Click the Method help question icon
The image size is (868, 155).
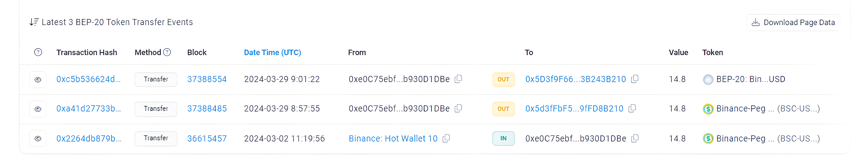click(x=167, y=52)
